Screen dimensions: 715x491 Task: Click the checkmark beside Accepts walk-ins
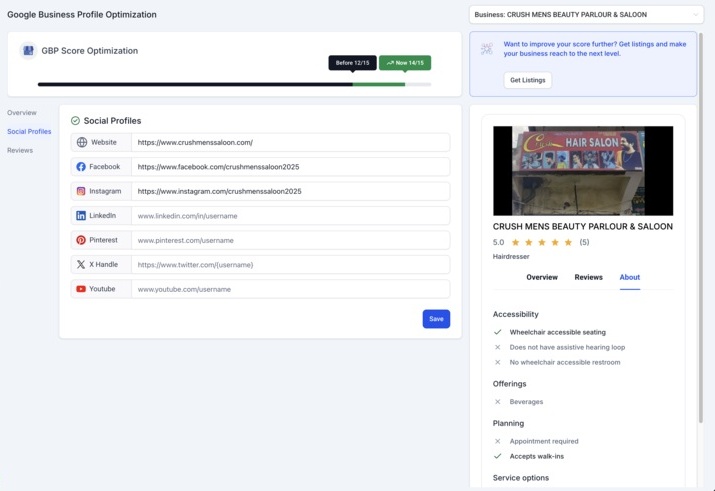[497, 456]
